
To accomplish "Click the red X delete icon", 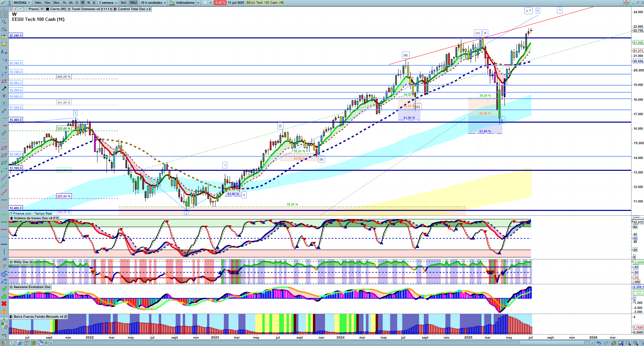I will point(4,304).
